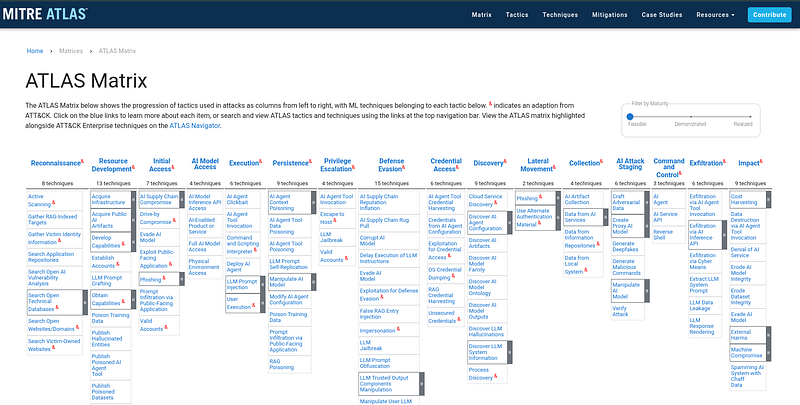Expand User Execution sub-techniques handle

tap(263, 303)
